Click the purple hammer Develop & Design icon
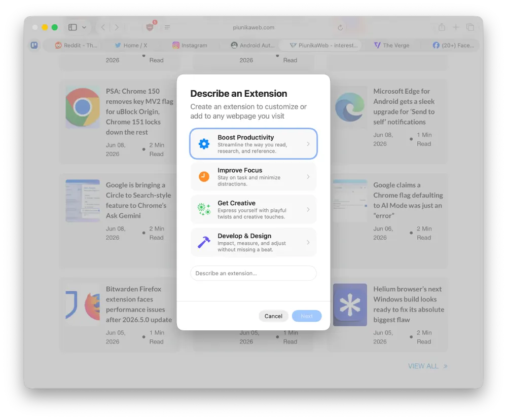Viewport: 507px width, 420px height. click(204, 242)
